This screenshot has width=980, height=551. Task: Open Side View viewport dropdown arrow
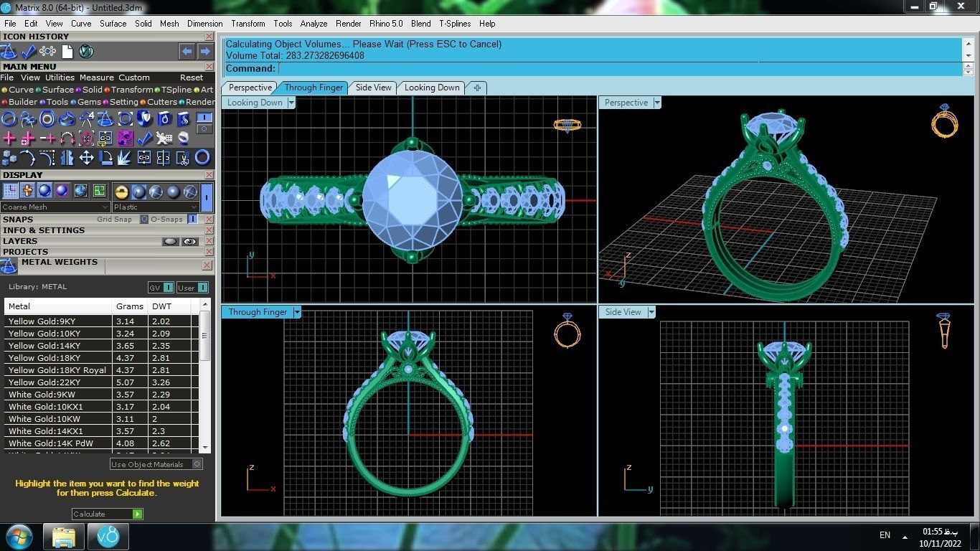point(651,312)
